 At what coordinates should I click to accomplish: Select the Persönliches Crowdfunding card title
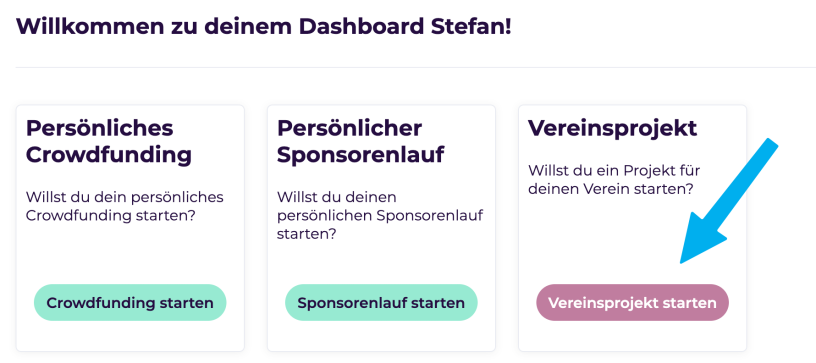click(x=109, y=141)
